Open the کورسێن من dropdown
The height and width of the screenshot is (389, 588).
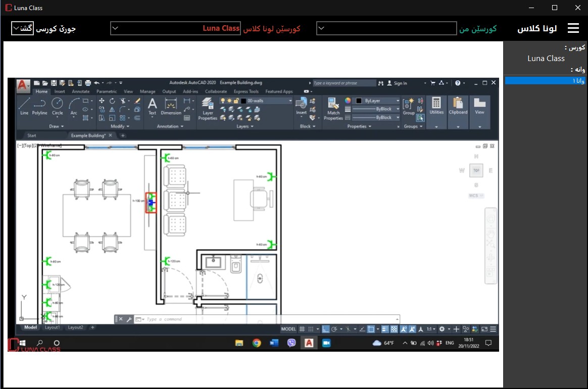point(386,28)
